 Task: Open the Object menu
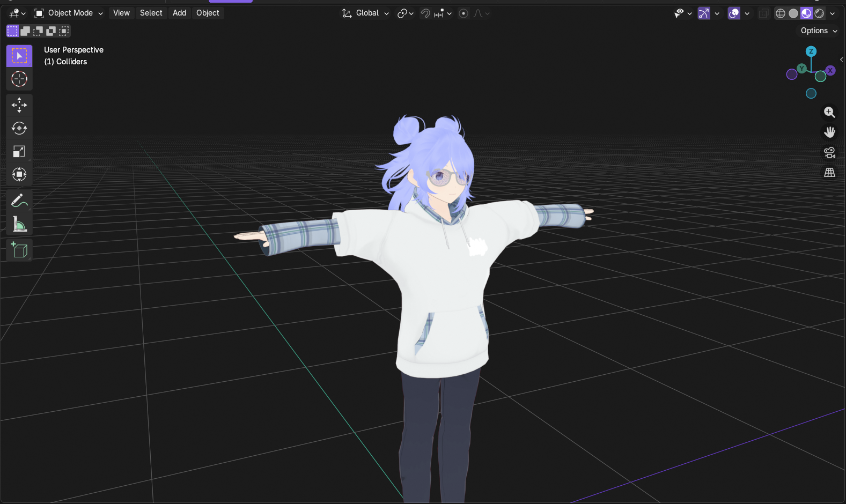(208, 13)
